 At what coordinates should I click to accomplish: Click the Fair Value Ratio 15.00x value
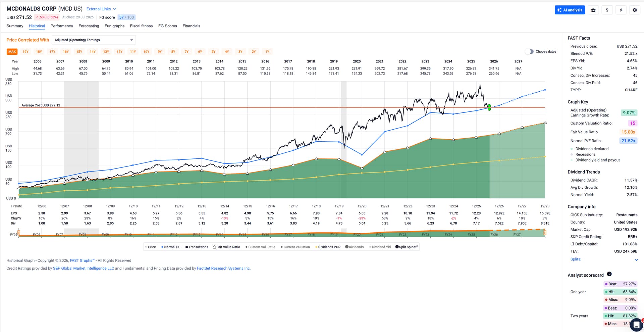[628, 132]
